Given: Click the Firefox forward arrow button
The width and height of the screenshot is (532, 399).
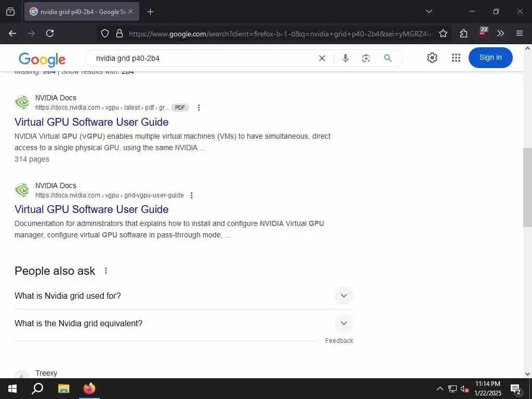Looking at the screenshot, I should [31, 33].
